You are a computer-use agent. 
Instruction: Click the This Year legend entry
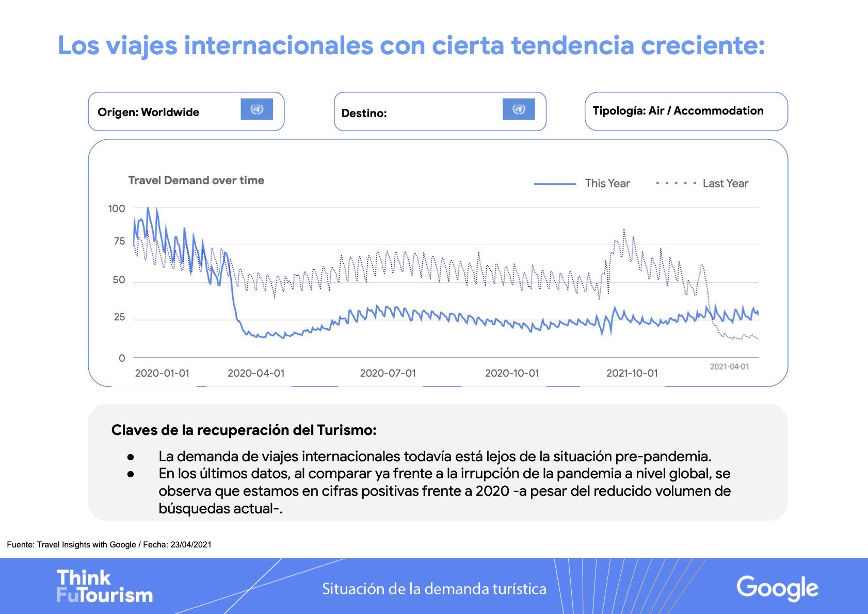click(582, 183)
